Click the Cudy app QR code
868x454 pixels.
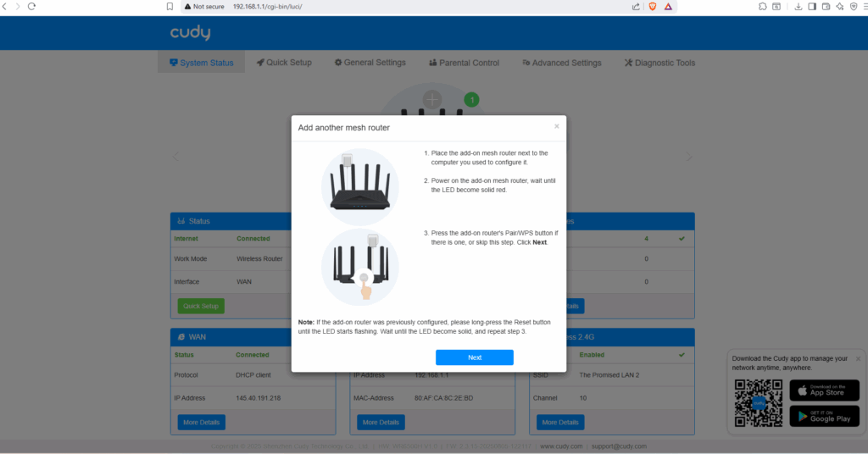(x=759, y=402)
